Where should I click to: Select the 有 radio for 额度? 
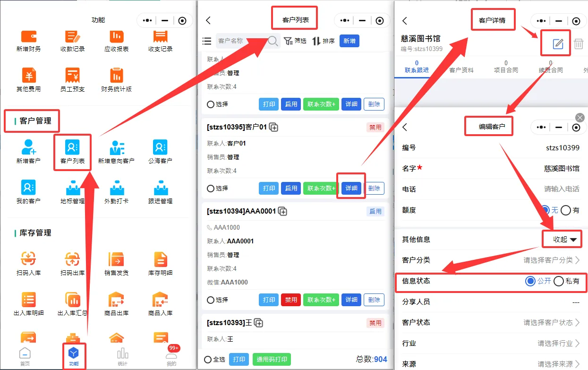tap(566, 210)
